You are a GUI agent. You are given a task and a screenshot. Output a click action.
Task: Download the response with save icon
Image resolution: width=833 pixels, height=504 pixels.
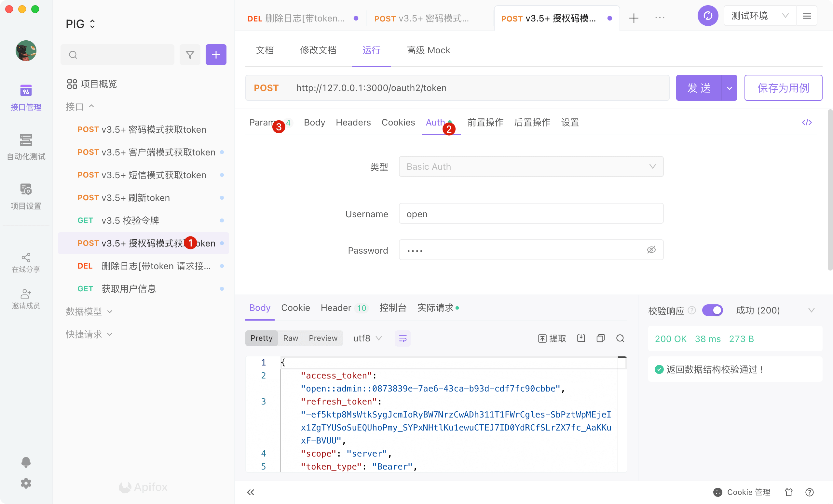pyautogui.click(x=581, y=338)
